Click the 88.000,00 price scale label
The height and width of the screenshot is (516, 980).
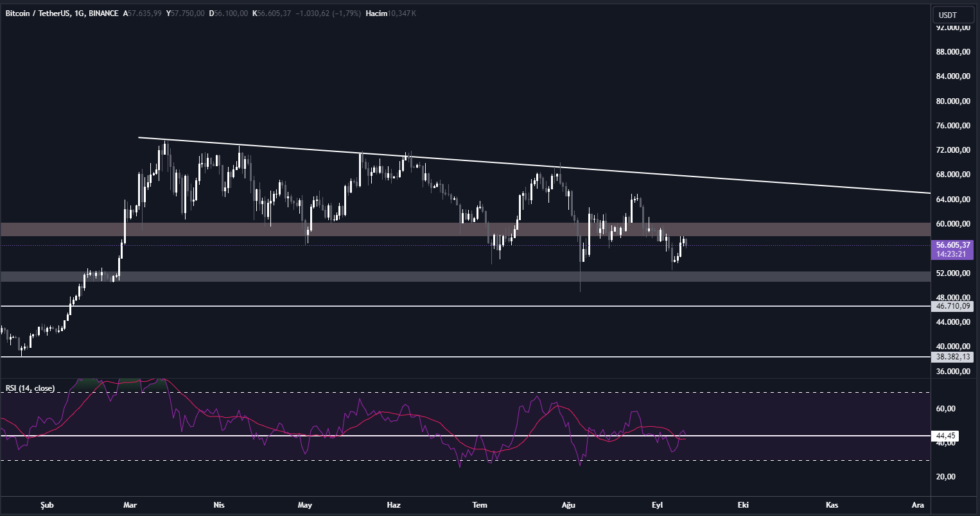[x=953, y=52]
